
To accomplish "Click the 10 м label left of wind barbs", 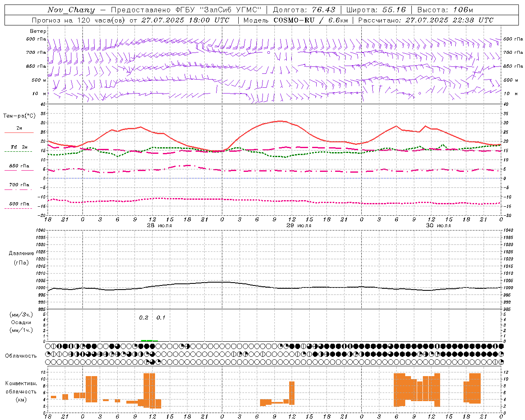I will click(x=39, y=94).
